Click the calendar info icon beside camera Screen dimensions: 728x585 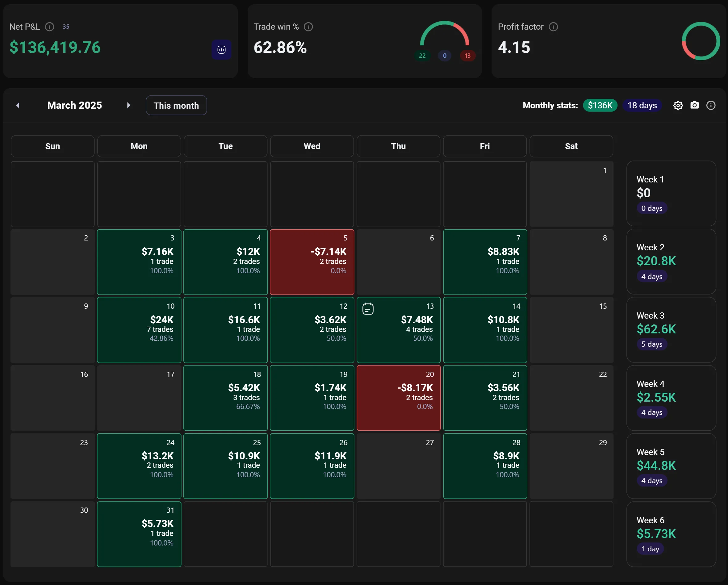pos(711,105)
